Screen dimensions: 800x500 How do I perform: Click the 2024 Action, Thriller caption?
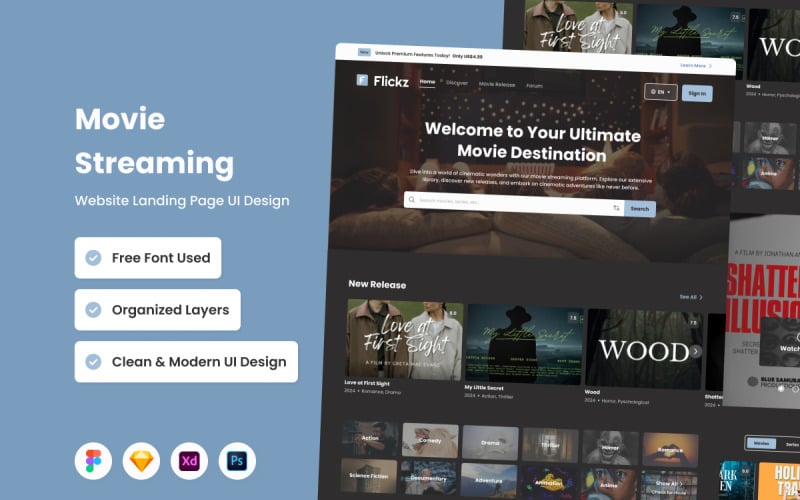coord(489,395)
